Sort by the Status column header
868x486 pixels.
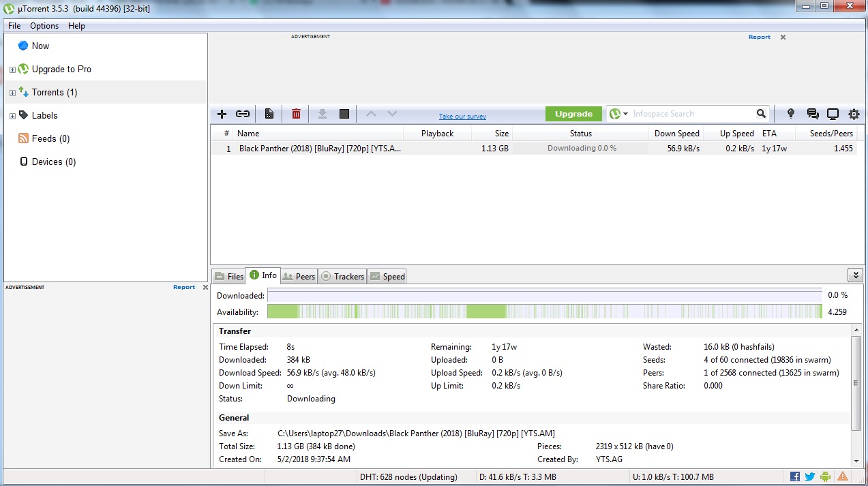point(580,134)
